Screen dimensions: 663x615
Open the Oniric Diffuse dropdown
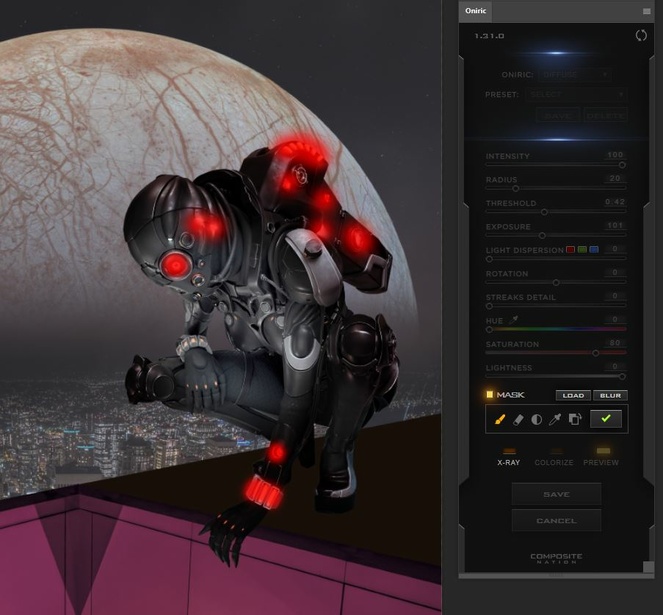(574, 74)
